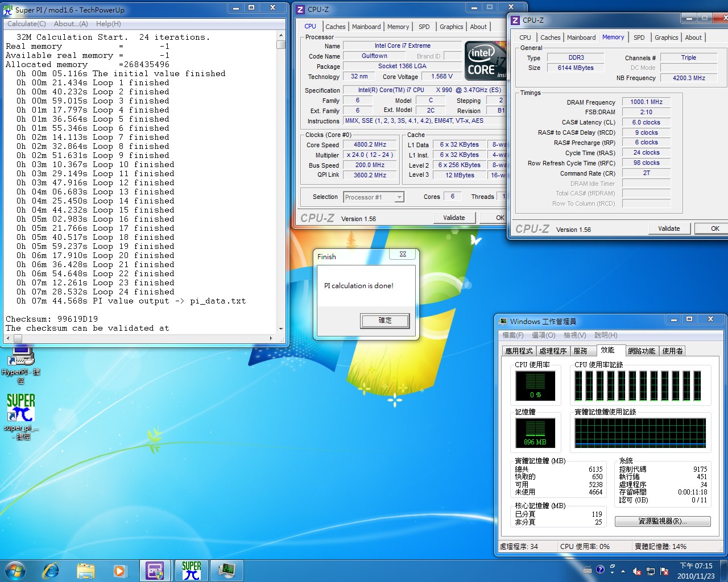The image size is (728, 582).
Task: Open Caches tab in back CPU-Z window
Action: click(335, 27)
